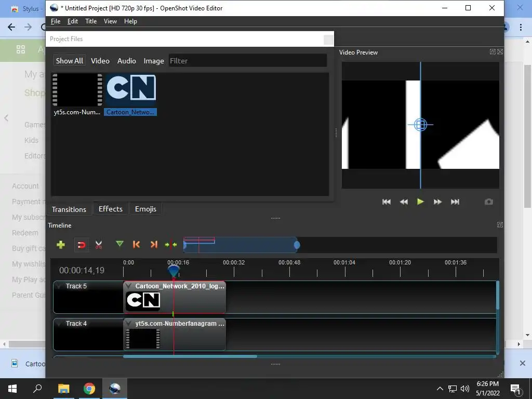532x399 pixels.
Task: Close the Chrome downloads bar
Action: [x=523, y=363]
